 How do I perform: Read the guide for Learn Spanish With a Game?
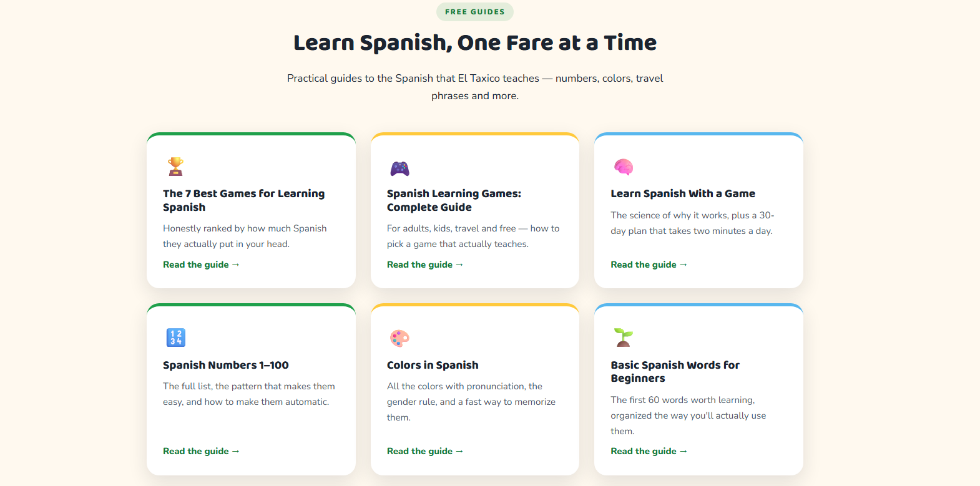click(x=649, y=265)
